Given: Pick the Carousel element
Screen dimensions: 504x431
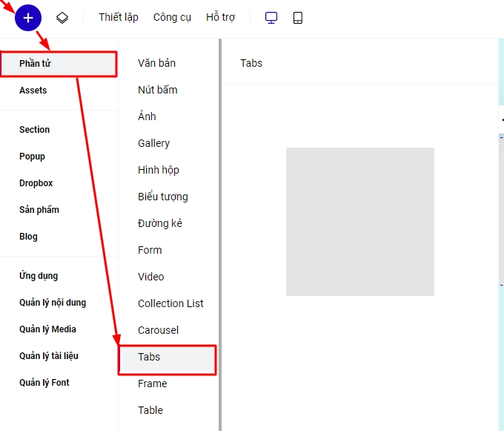Looking at the screenshot, I should [158, 330].
